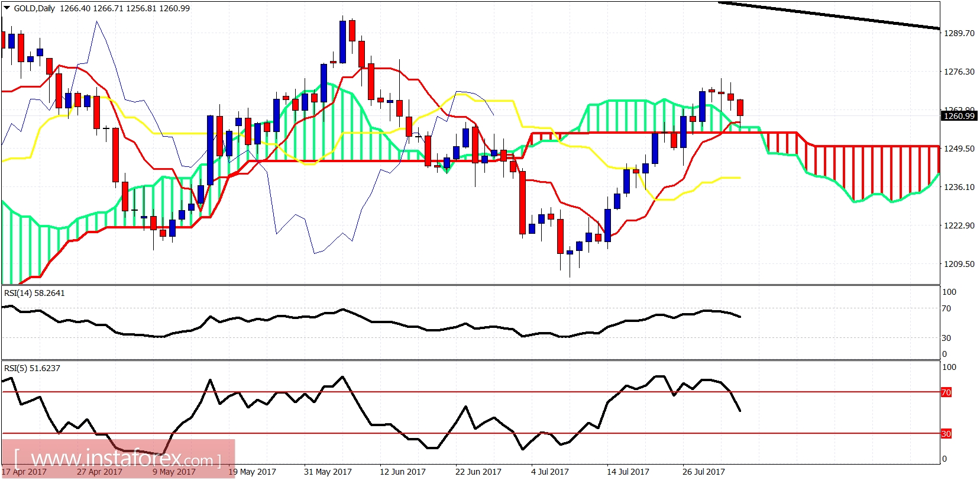Click the RSI(14) 58.2641 indicator label
The width and height of the screenshot is (980, 480).
click(x=34, y=293)
